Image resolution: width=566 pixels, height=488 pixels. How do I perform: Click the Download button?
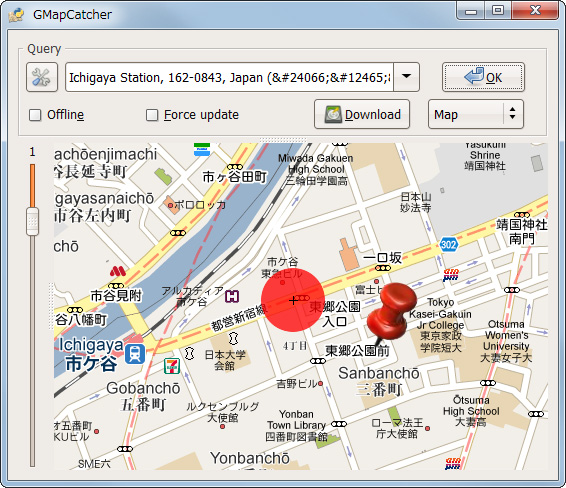[x=362, y=114]
